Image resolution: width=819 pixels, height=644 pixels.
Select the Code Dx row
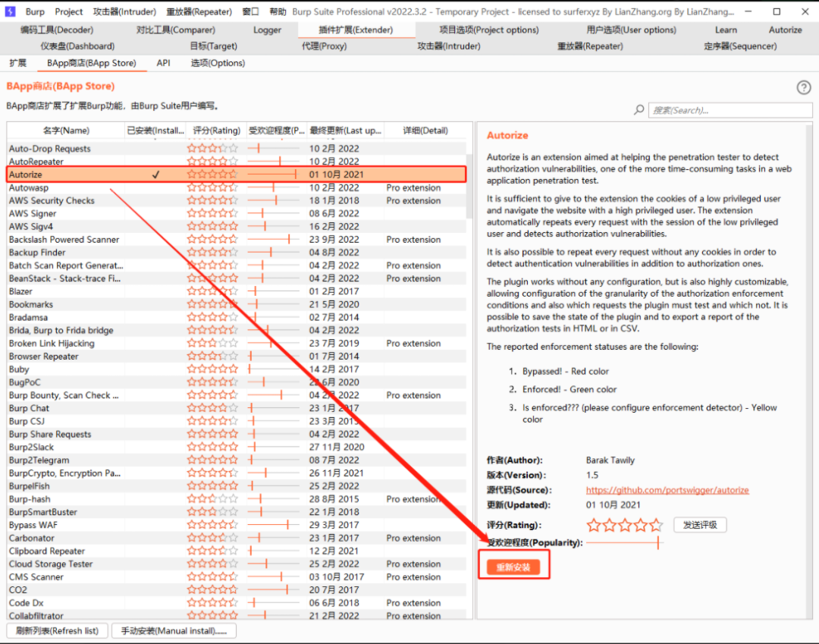click(237, 603)
